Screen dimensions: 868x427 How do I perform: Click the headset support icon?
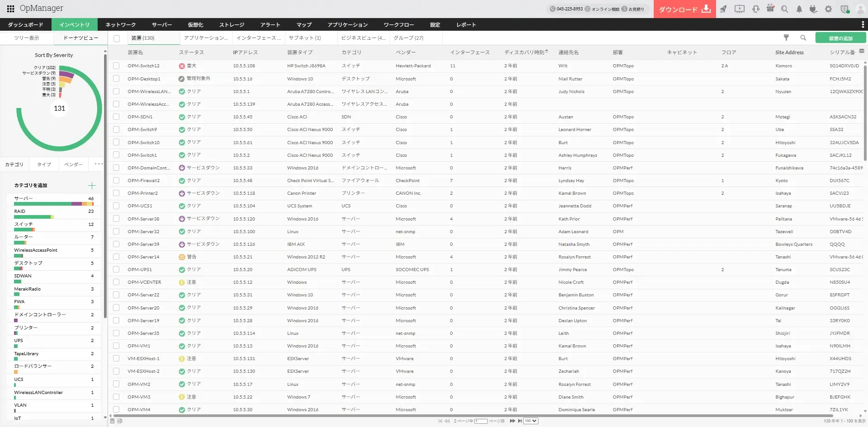755,9
